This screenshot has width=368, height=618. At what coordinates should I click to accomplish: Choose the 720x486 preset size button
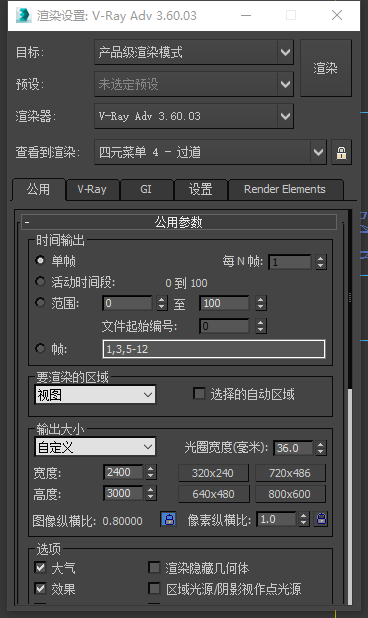point(290,473)
